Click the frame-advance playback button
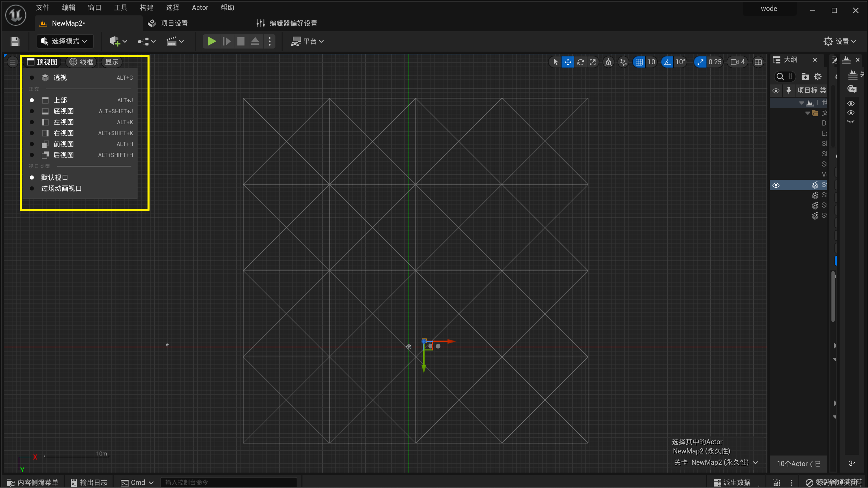Viewport: 868px width, 488px height. click(226, 41)
